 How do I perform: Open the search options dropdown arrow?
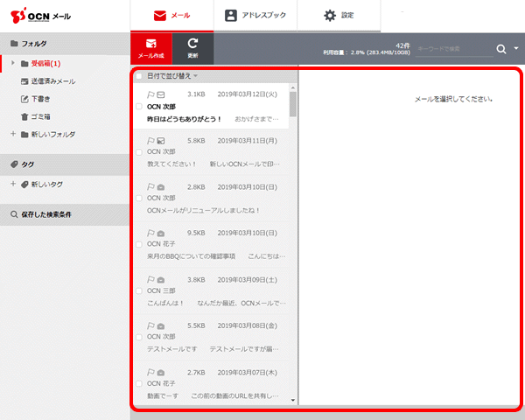pyautogui.click(x=516, y=49)
